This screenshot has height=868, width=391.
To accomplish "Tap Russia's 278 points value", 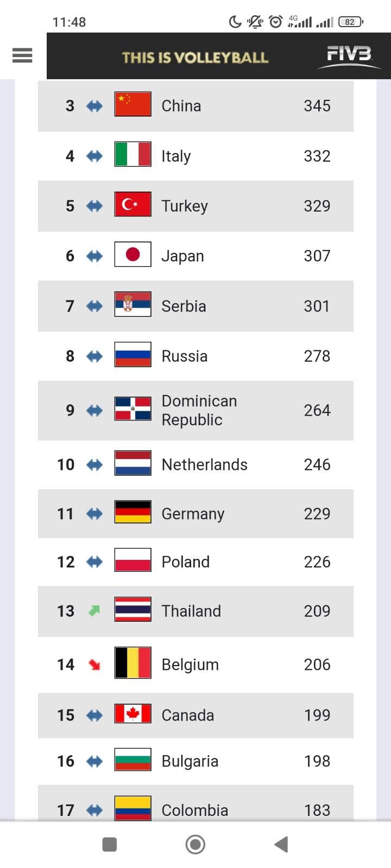I will click(317, 356).
